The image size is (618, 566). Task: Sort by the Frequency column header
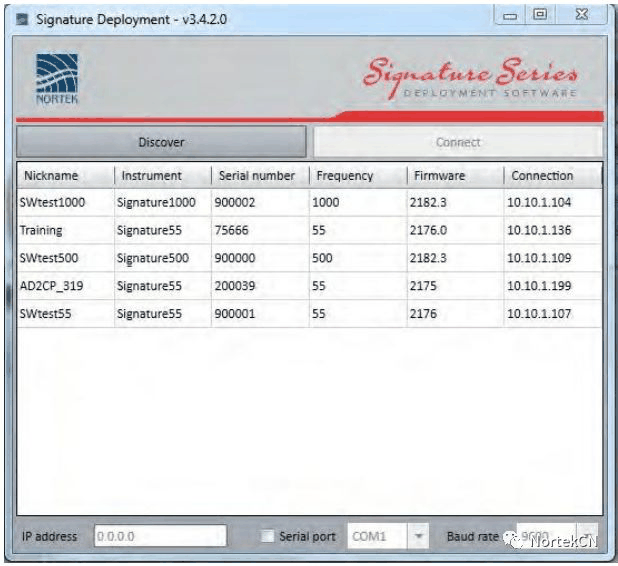[344, 176]
